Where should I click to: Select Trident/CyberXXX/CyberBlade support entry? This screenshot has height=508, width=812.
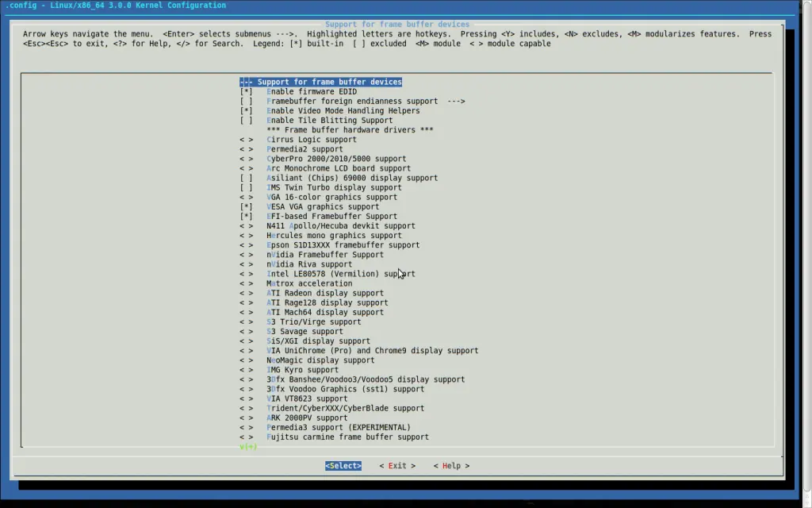346,408
